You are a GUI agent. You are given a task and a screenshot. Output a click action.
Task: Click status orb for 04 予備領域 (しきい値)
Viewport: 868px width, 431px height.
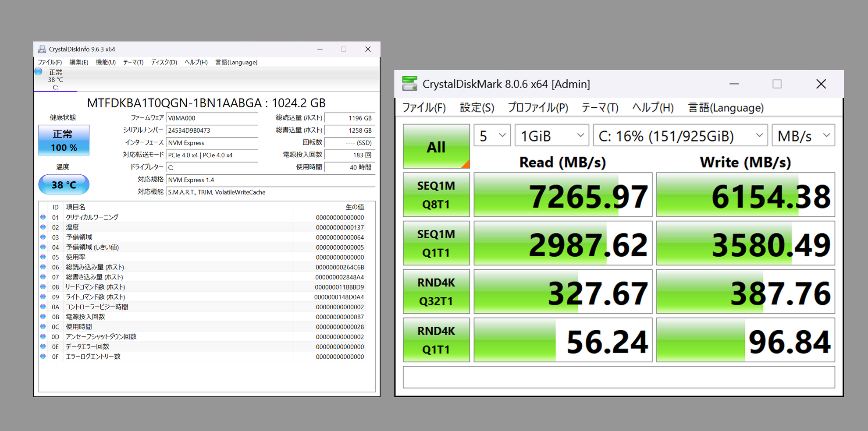(43, 247)
